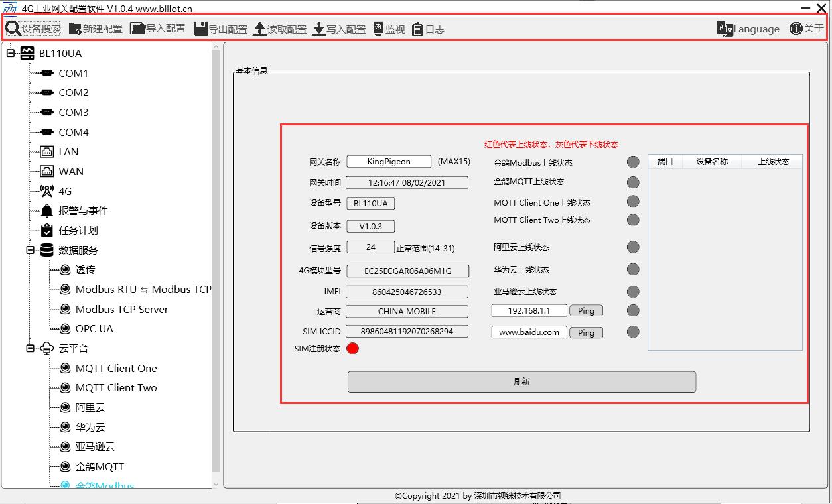
Task: Click the 金鸽MQTT上线状态 indicator
Action: 633,182
